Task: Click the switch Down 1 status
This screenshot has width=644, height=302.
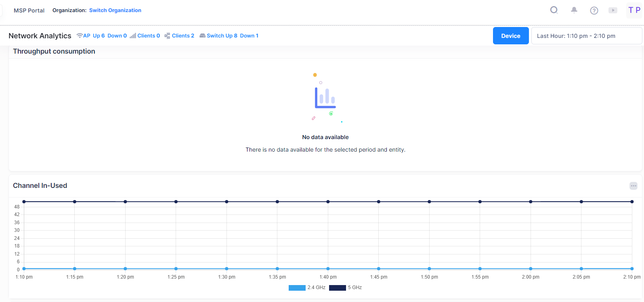Action: click(x=249, y=35)
